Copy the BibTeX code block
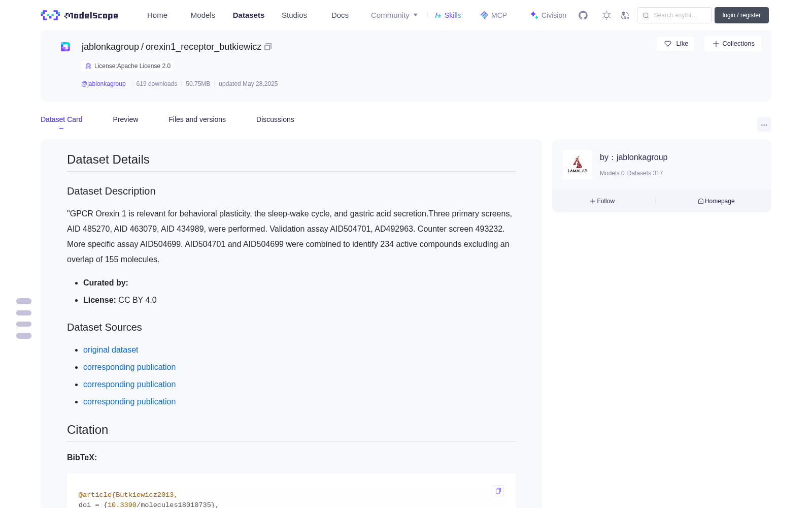The width and height of the screenshot is (812, 508). click(498, 491)
